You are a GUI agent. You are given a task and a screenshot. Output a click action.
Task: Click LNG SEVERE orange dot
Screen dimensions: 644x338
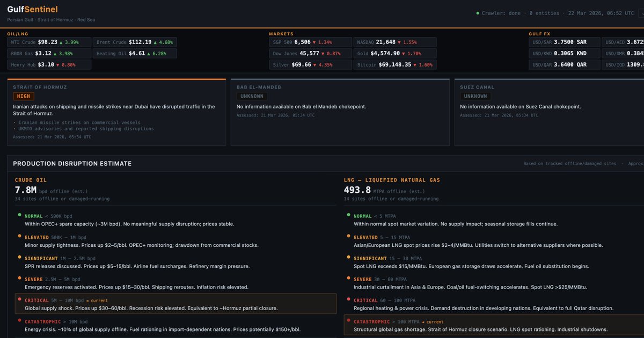point(348,278)
